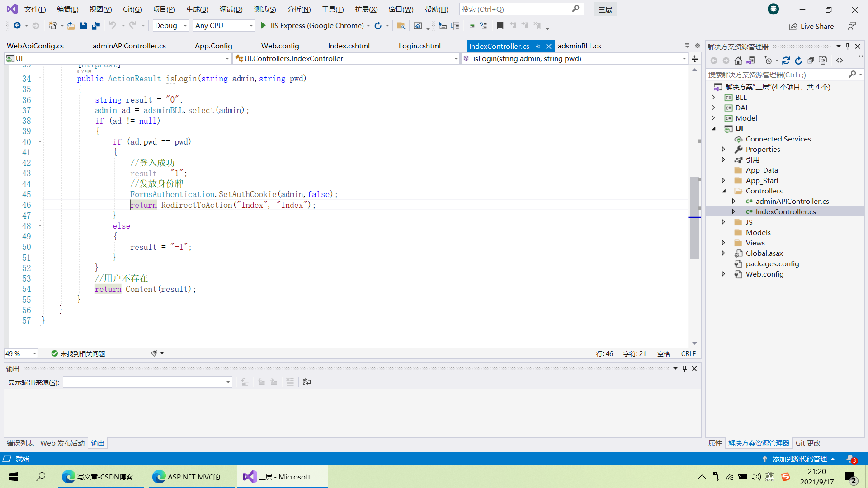
Task: Select Global.asax in Solution Explorer
Action: pos(764,253)
